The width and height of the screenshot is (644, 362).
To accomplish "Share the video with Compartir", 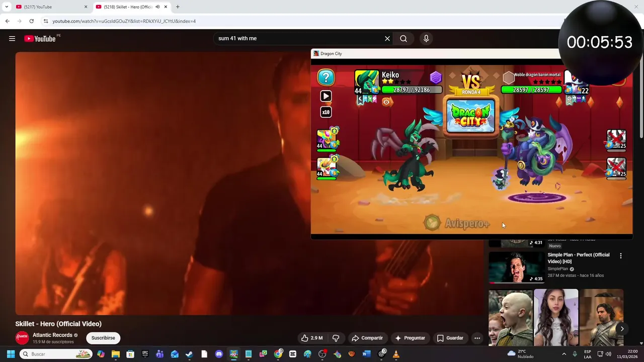I will [367, 338].
